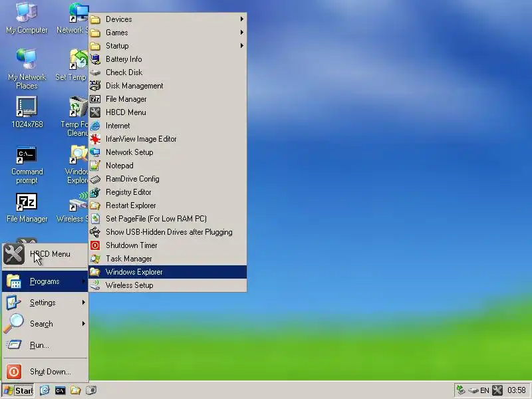Open the 1024x768 resolution shortcut

27,112
